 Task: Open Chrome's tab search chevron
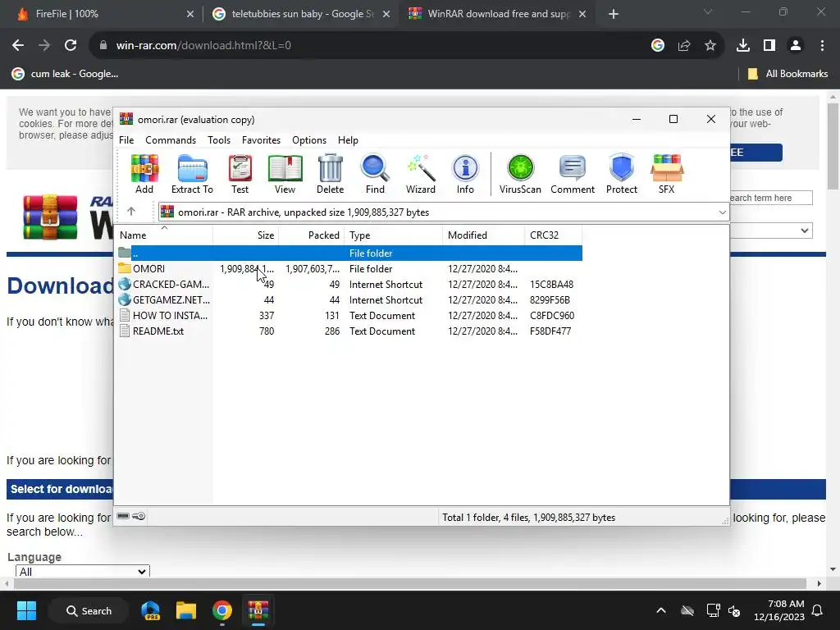click(x=708, y=11)
